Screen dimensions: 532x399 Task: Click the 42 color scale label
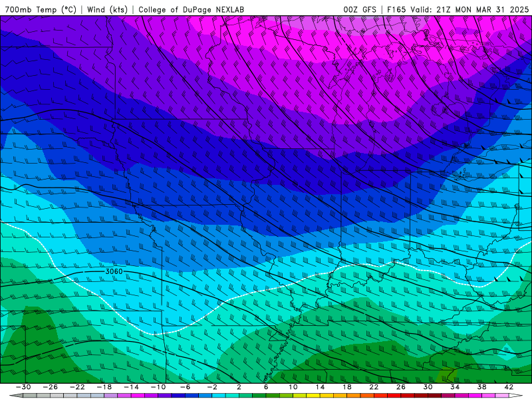[x=509, y=387]
